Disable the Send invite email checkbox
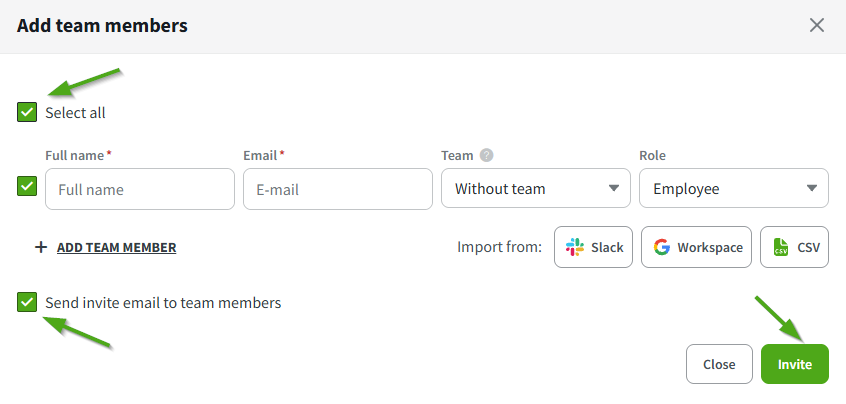Screen dimensions: 846x404 coord(27,302)
